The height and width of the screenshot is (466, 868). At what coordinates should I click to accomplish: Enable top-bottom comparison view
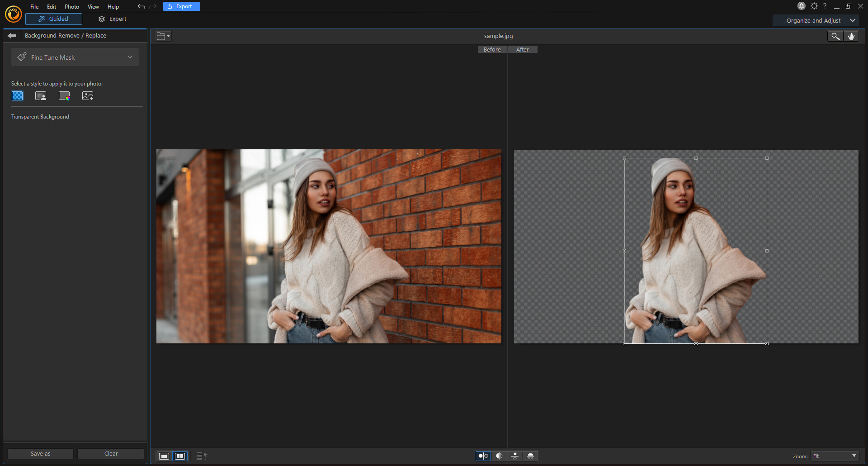tap(515, 456)
